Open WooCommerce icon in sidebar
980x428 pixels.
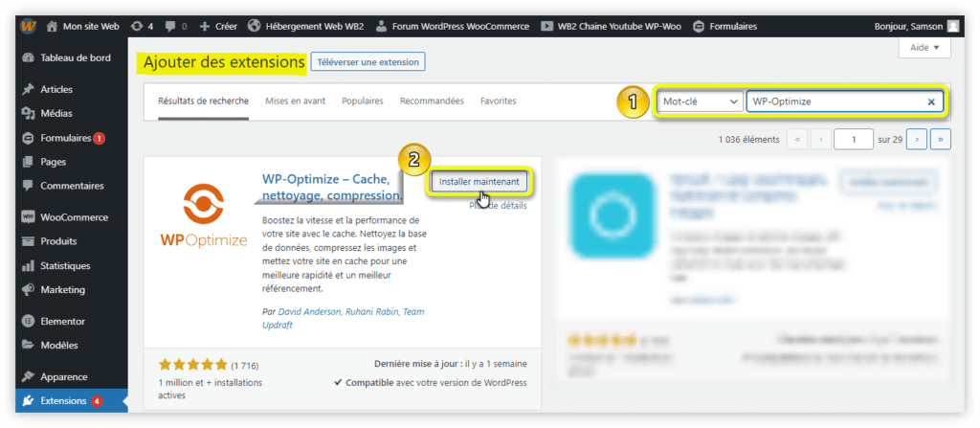tap(28, 217)
